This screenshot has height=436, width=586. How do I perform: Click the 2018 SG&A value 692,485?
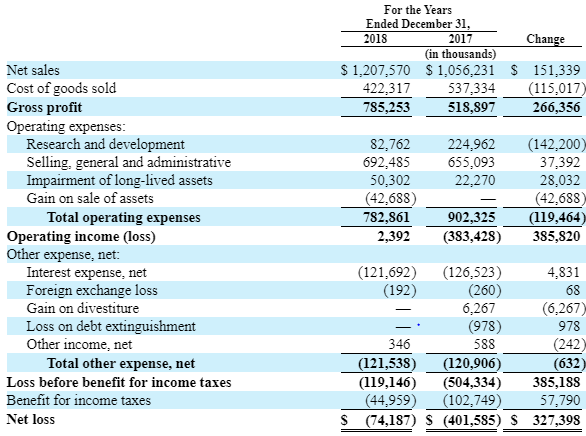tap(386, 163)
